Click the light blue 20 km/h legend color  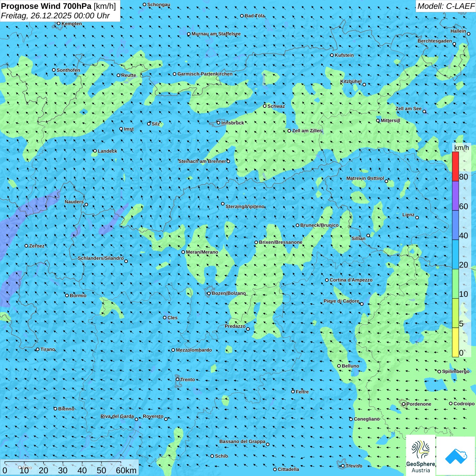click(x=455, y=255)
